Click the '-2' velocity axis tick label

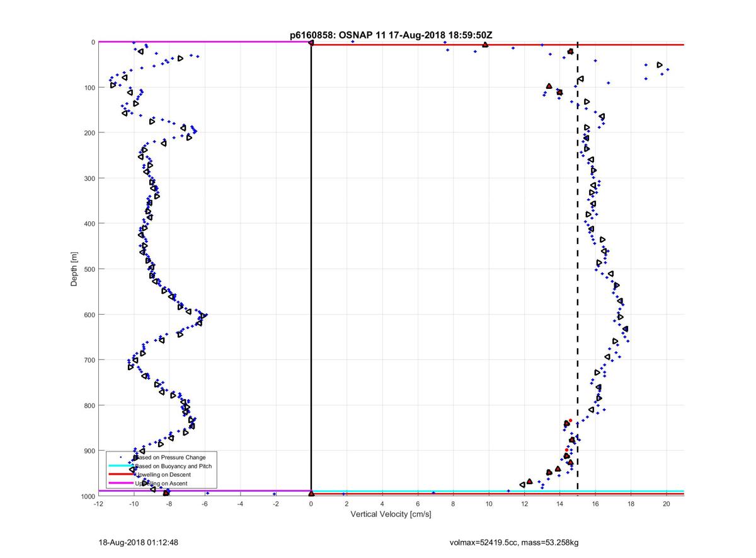pos(276,504)
